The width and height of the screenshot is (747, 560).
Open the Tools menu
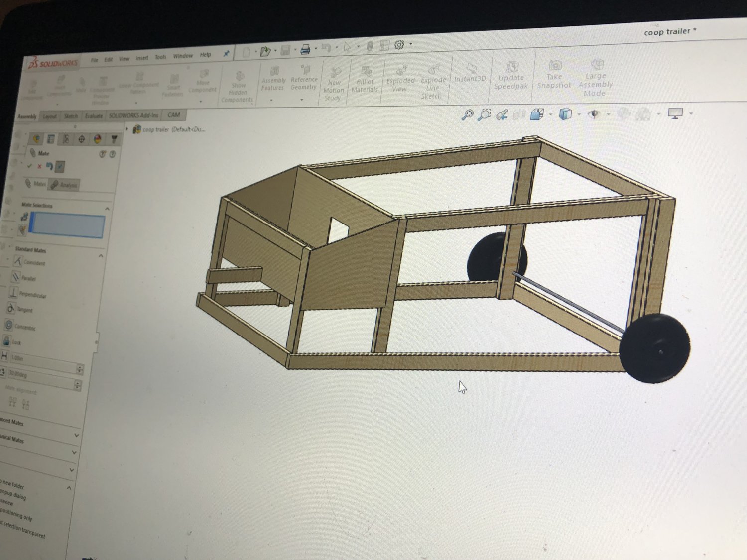[x=160, y=57]
